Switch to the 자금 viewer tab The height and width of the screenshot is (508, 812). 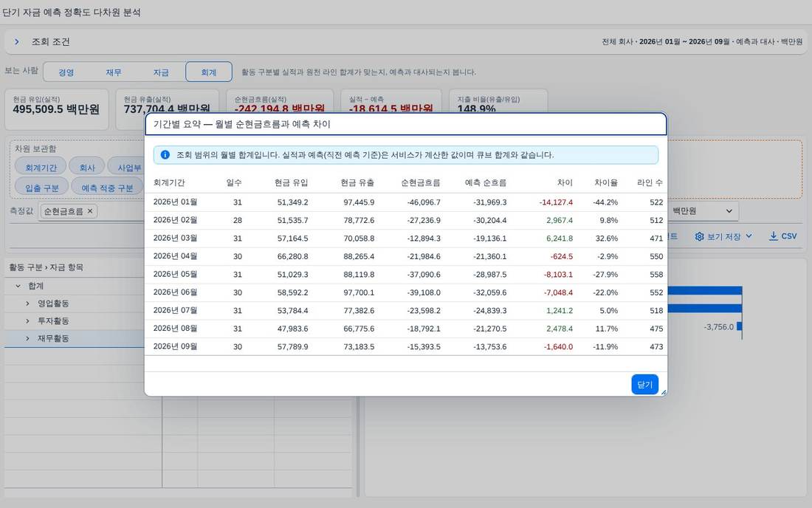pyautogui.click(x=161, y=72)
